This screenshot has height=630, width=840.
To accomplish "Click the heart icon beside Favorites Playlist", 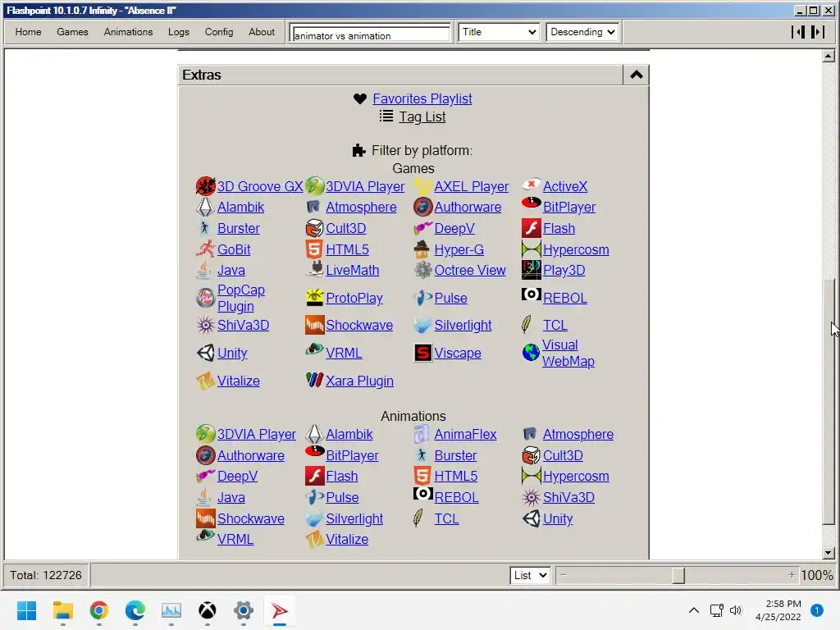I will 360,98.
